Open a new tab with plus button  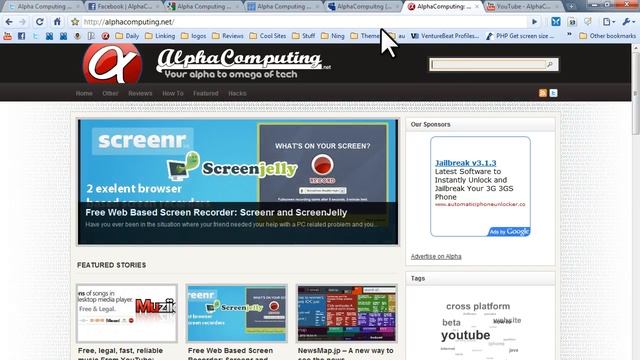click(x=571, y=7)
